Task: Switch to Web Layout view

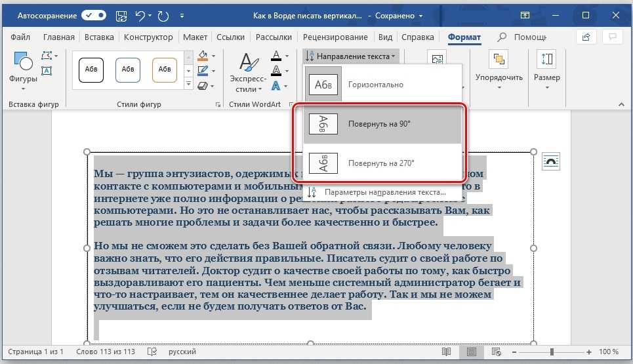Action: point(496,352)
